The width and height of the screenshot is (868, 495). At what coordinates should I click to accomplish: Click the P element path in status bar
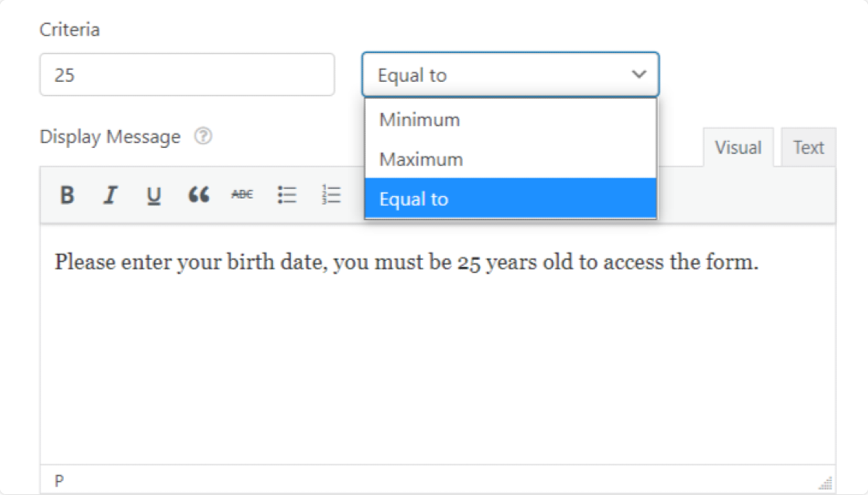tap(59, 481)
